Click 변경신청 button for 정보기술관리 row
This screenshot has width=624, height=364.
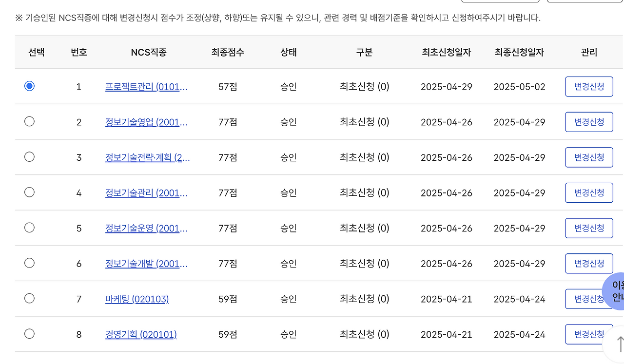click(x=589, y=192)
